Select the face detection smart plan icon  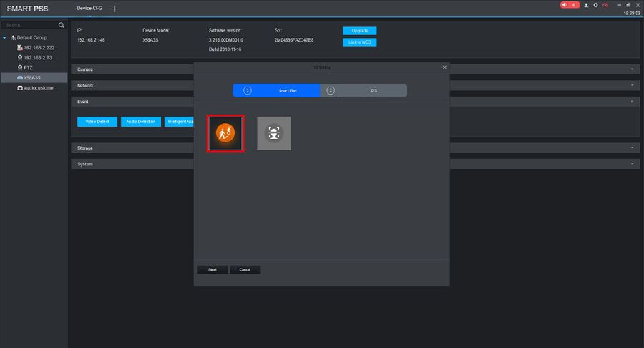[x=274, y=133]
